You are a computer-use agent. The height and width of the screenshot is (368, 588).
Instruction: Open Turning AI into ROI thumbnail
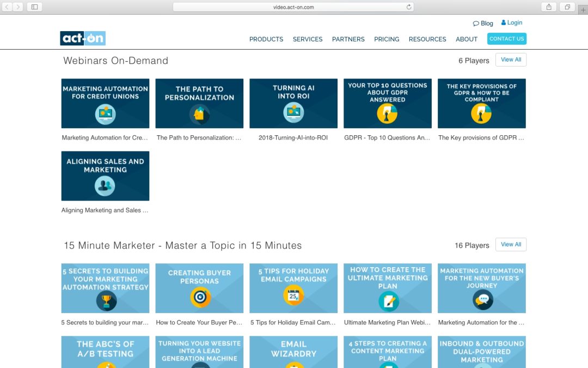tap(293, 103)
